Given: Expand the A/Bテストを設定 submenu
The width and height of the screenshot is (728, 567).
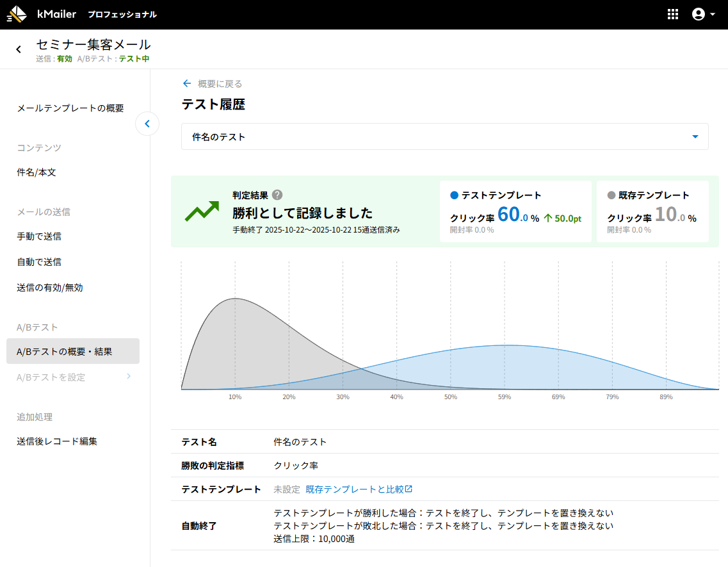Looking at the screenshot, I should pos(128,377).
